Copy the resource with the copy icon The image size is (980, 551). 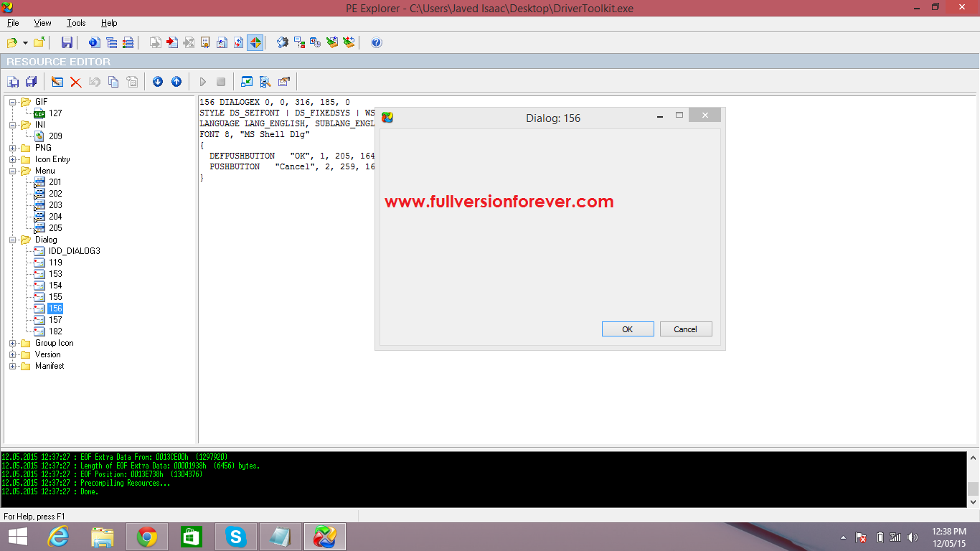[113, 82]
